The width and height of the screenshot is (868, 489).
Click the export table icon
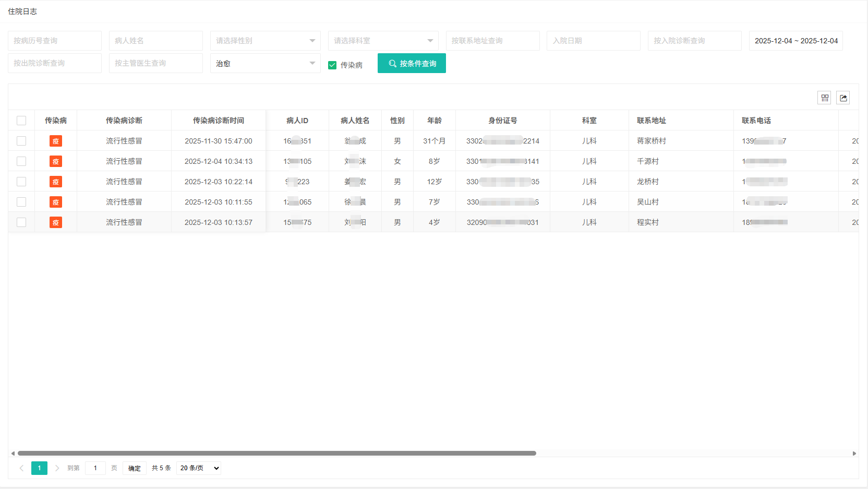pos(843,98)
